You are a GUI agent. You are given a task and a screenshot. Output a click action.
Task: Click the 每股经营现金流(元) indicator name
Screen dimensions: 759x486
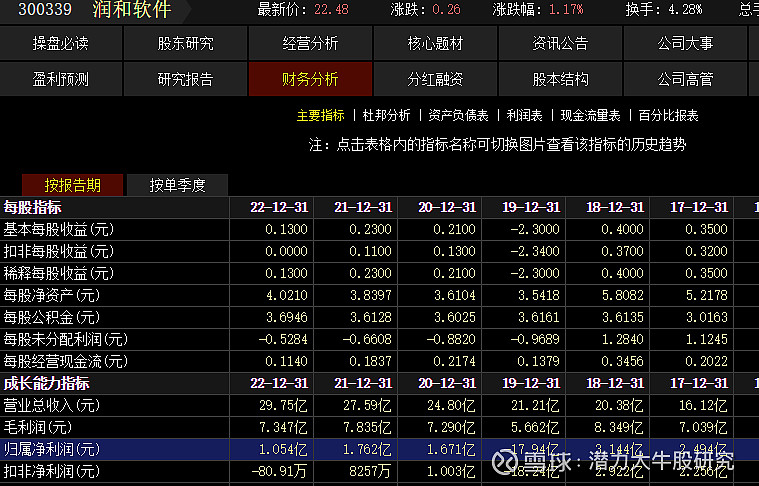[65, 361]
